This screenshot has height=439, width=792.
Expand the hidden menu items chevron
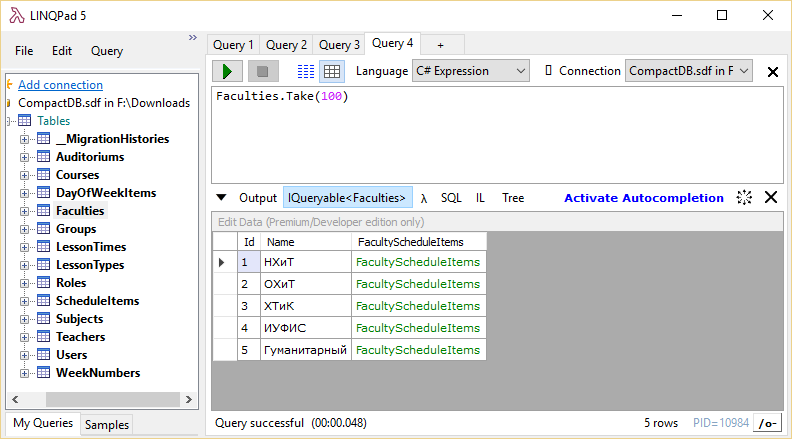coord(192,38)
